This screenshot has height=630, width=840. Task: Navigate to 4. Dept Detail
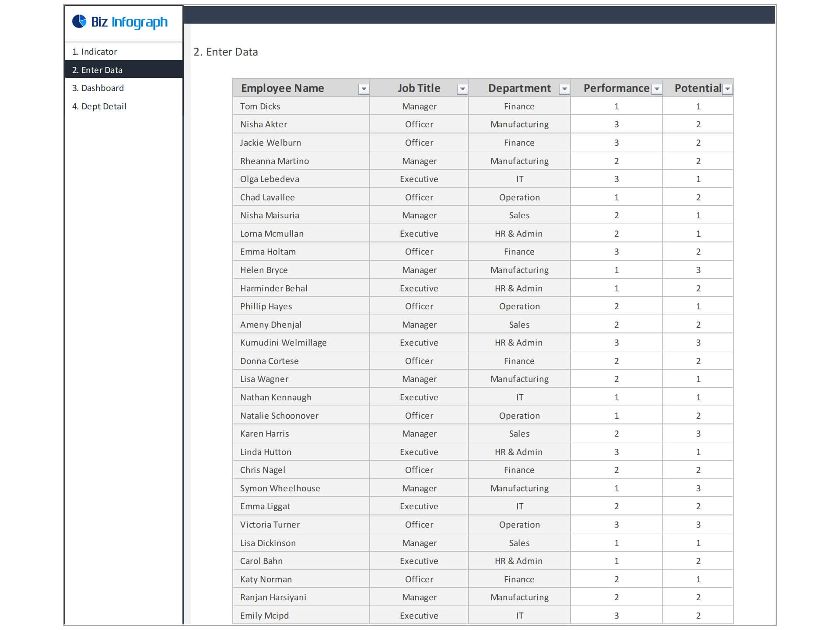tap(99, 106)
